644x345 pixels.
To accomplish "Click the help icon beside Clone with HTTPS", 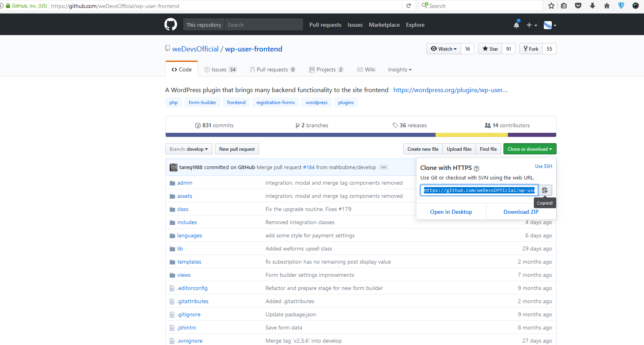I will (x=476, y=169).
